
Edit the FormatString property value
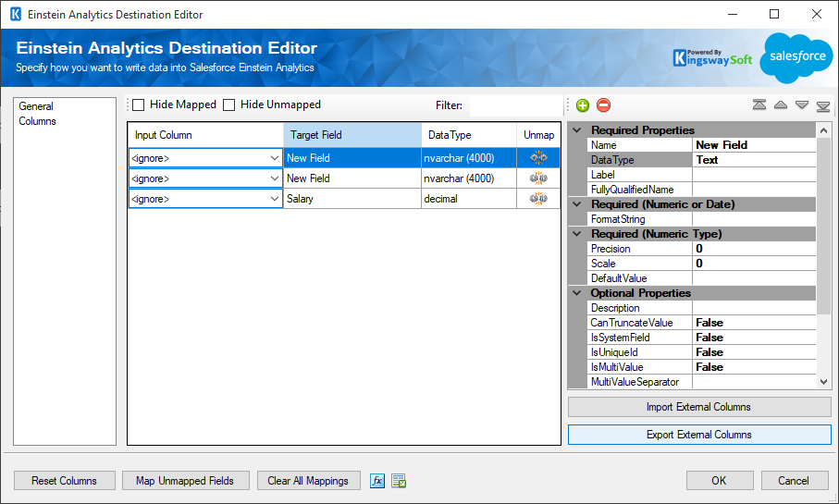click(x=754, y=219)
